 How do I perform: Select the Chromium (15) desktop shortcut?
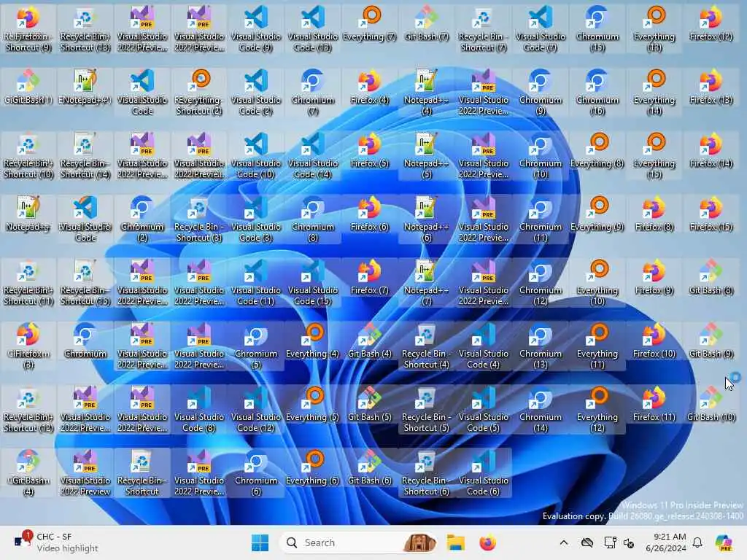click(x=597, y=28)
